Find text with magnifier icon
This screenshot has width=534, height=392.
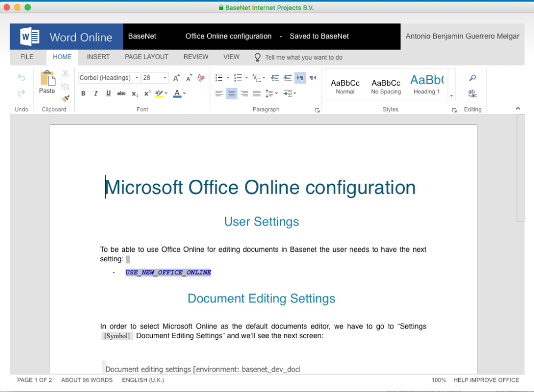click(473, 78)
